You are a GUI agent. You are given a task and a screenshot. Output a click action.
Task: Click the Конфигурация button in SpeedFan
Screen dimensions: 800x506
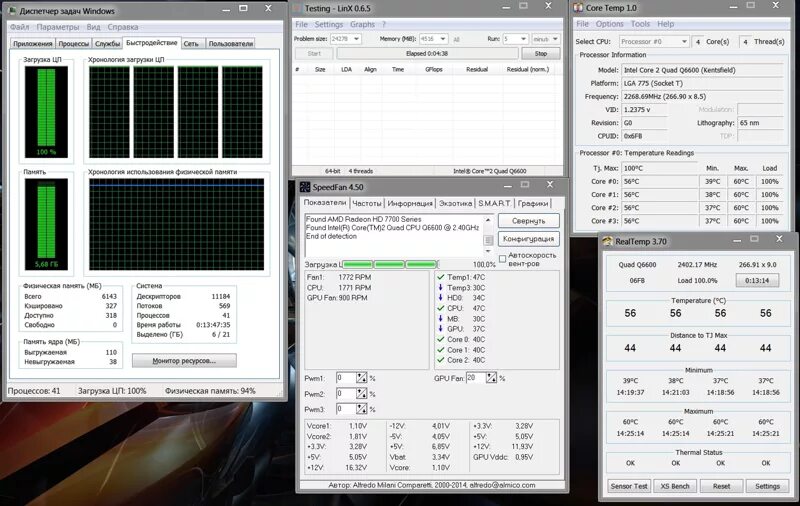529,239
